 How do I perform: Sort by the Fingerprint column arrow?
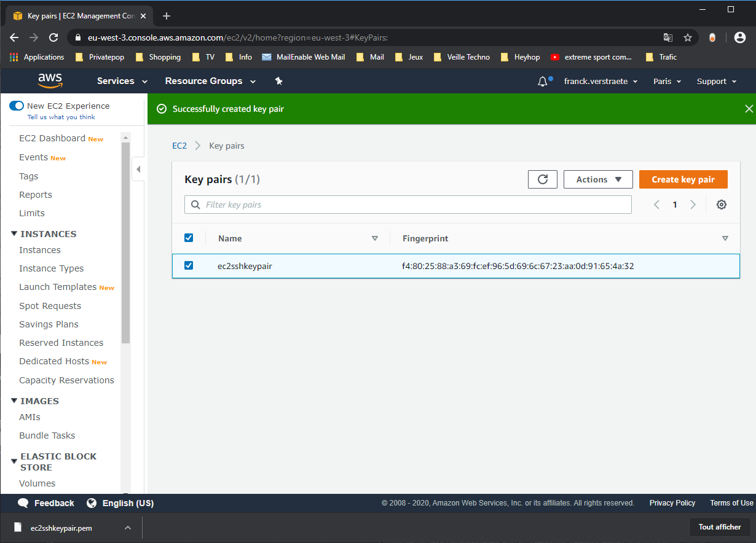point(725,238)
